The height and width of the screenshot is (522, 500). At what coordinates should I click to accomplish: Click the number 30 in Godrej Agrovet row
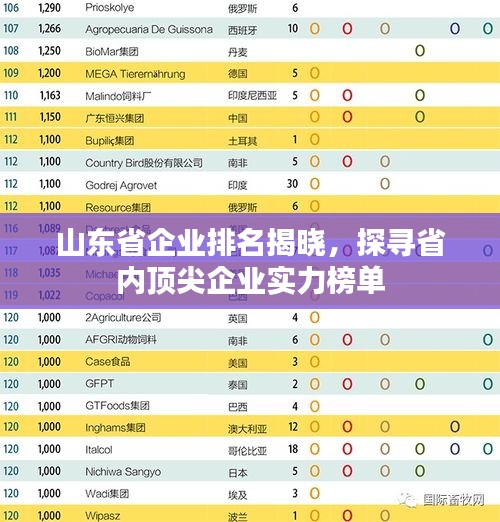pyautogui.click(x=292, y=184)
